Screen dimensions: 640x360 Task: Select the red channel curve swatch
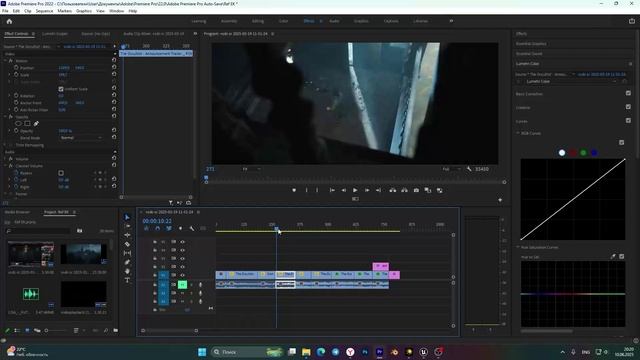[x=573, y=153]
